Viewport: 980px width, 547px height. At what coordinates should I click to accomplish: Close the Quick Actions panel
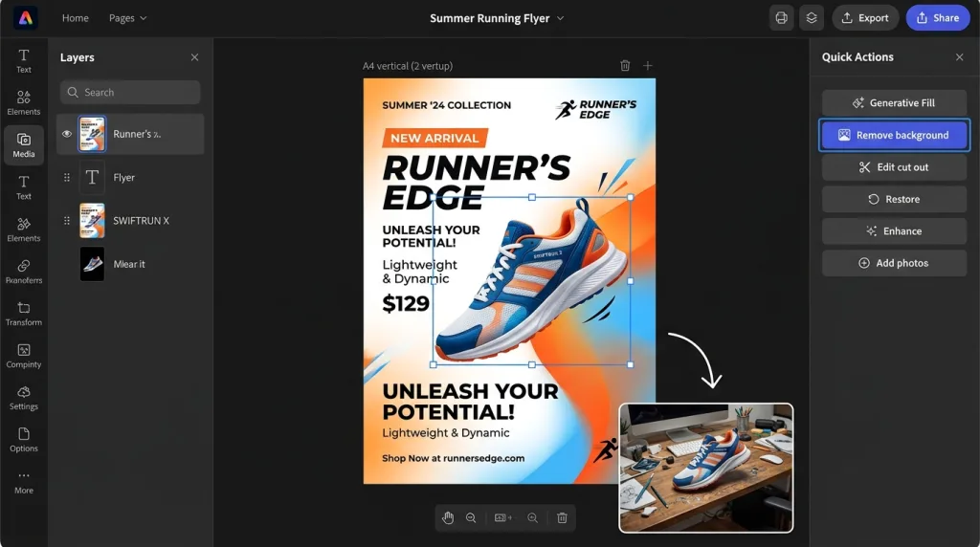coord(959,57)
